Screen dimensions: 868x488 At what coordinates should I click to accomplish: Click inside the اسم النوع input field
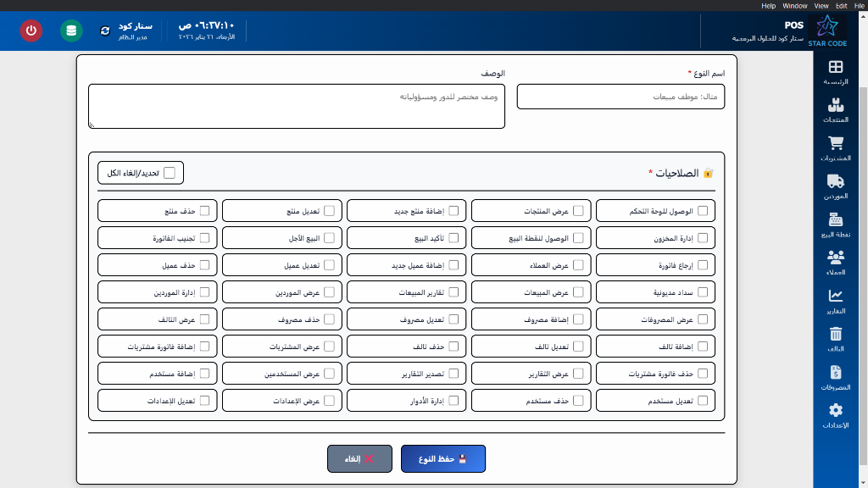point(620,97)
